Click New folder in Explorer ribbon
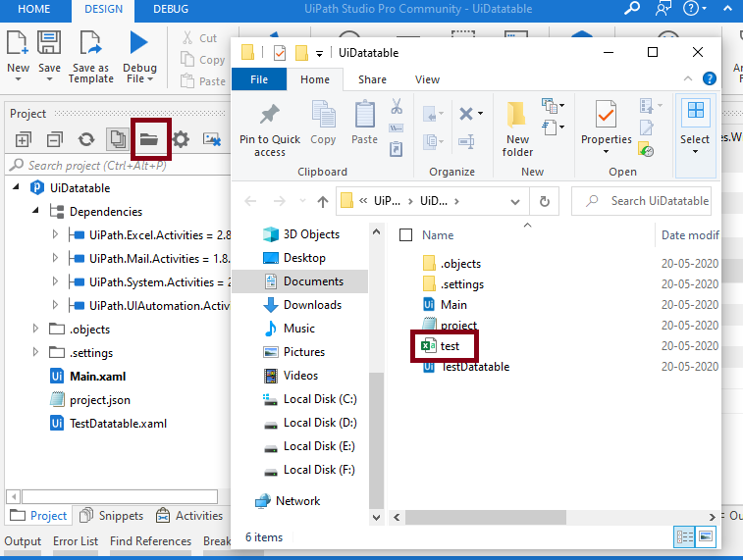 pos(517,128)
